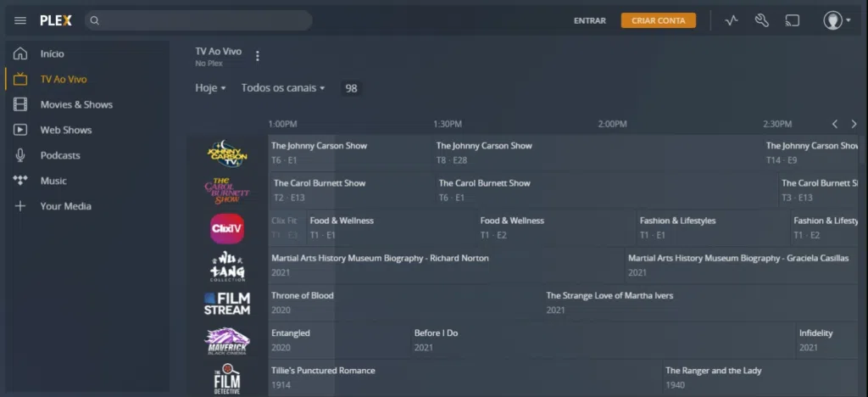Open Infidelity program
The image size is (868, 397).
(827, 341)
